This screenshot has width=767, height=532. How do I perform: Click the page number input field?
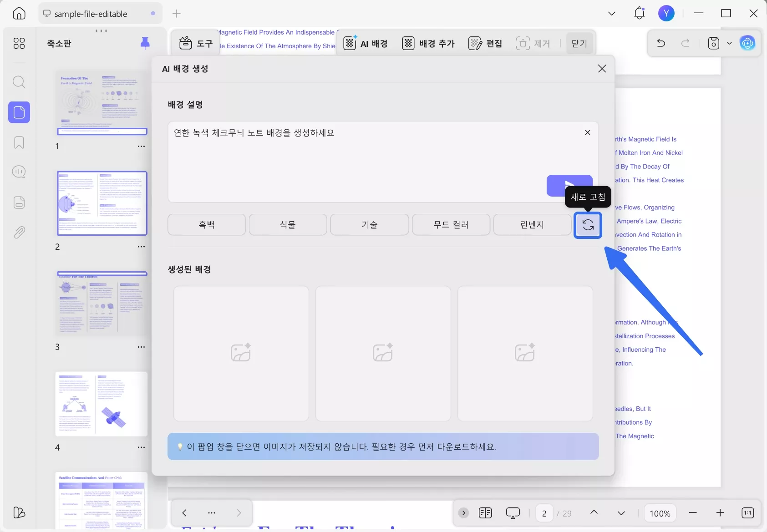click(x=544, y=513)
